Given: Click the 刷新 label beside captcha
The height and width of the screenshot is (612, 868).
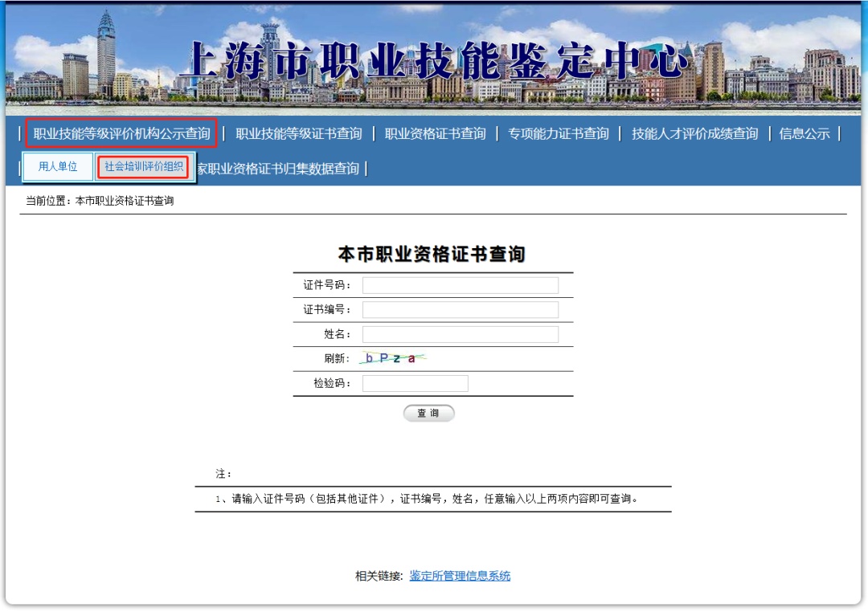Looking at the screenshot, I should tap(337, 359).
